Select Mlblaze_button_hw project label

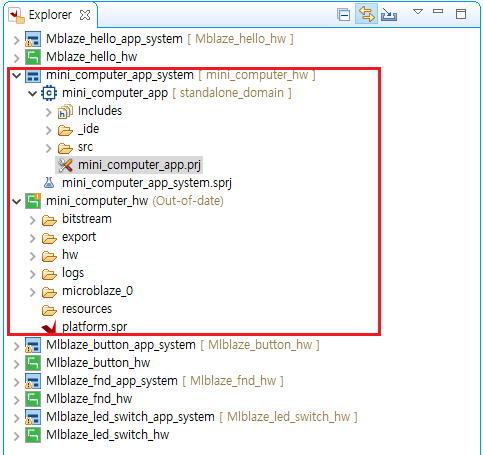tap(98, 363)
